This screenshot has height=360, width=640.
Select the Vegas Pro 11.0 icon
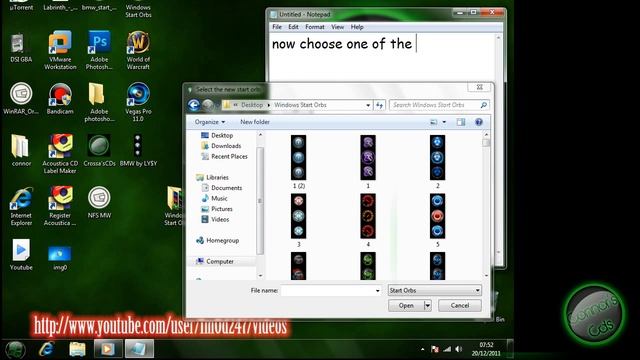pyautogui.click(x=138, y=102)
